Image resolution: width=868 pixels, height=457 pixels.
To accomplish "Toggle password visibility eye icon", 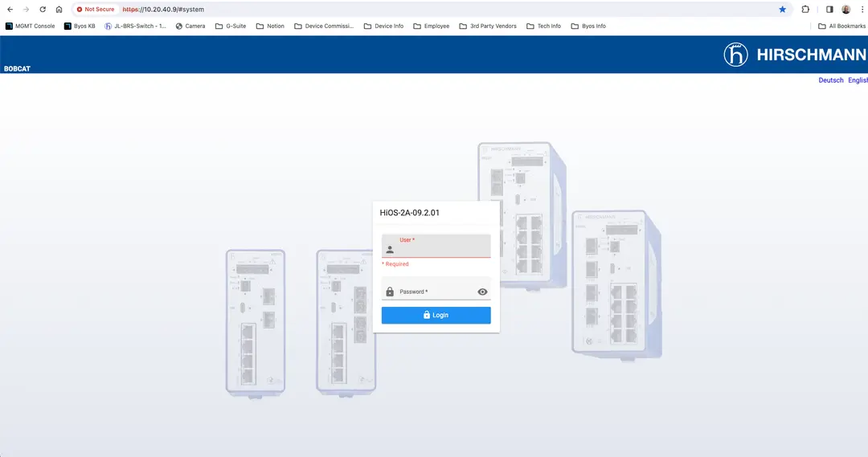I will click(x=483, y=292).
